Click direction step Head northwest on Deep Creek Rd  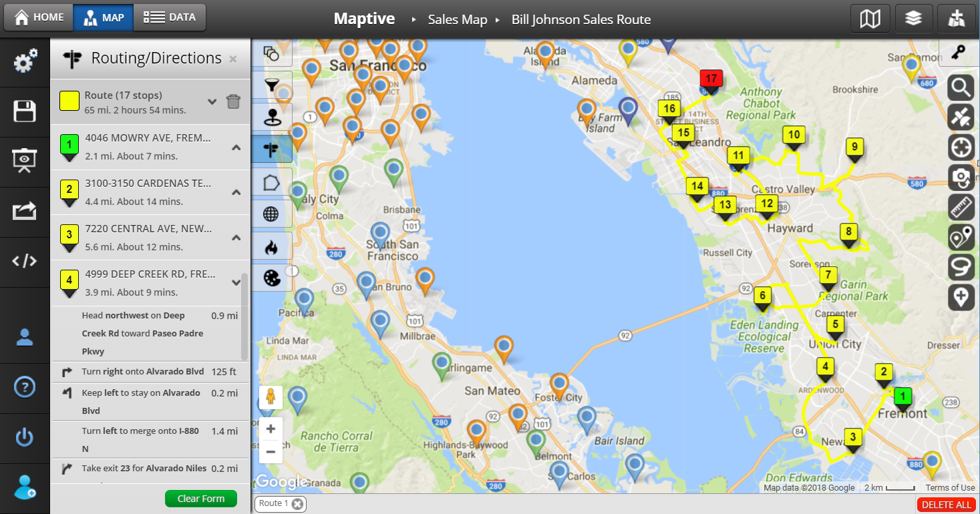[150, 333]
